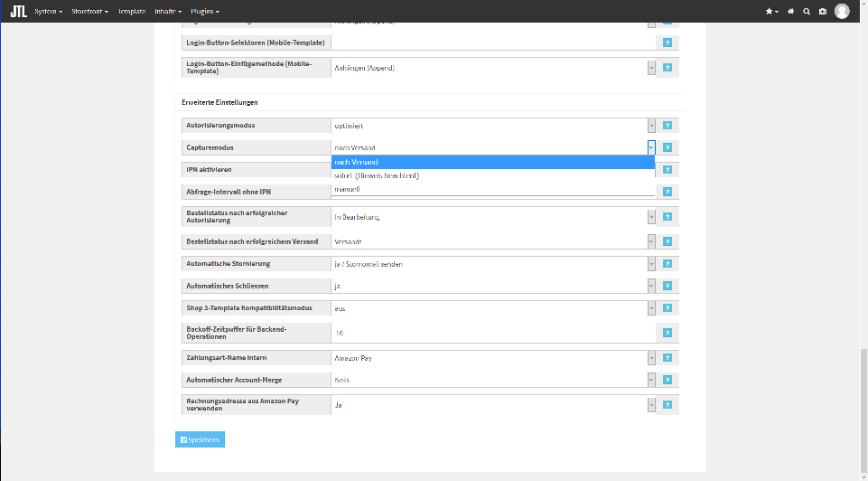Open the search icon in top bar

pos(807,11)
